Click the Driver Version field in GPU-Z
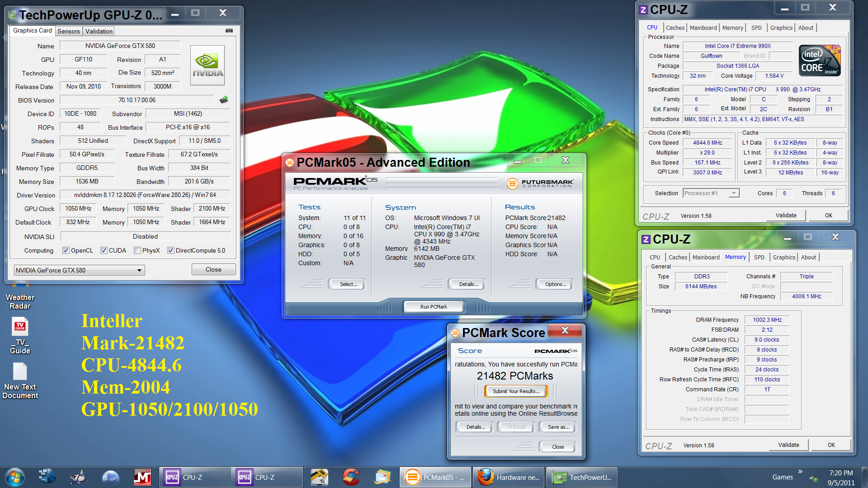 pyautogui.click(x=145, y=195)
